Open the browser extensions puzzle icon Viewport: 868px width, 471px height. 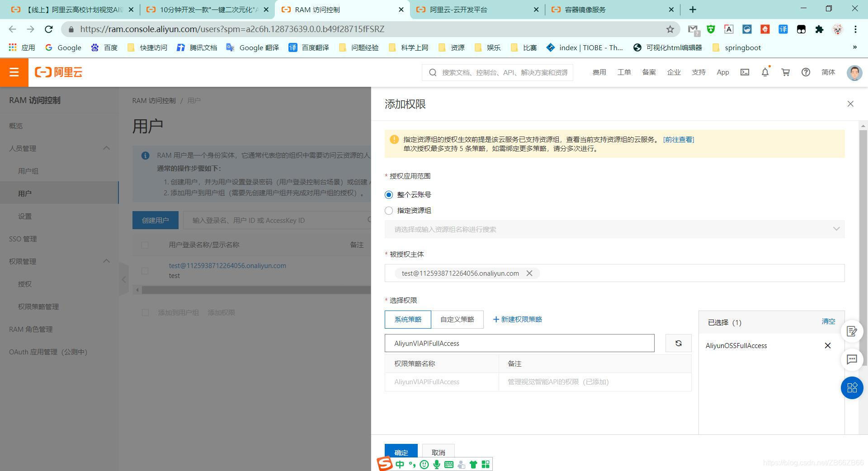[819, 29]
